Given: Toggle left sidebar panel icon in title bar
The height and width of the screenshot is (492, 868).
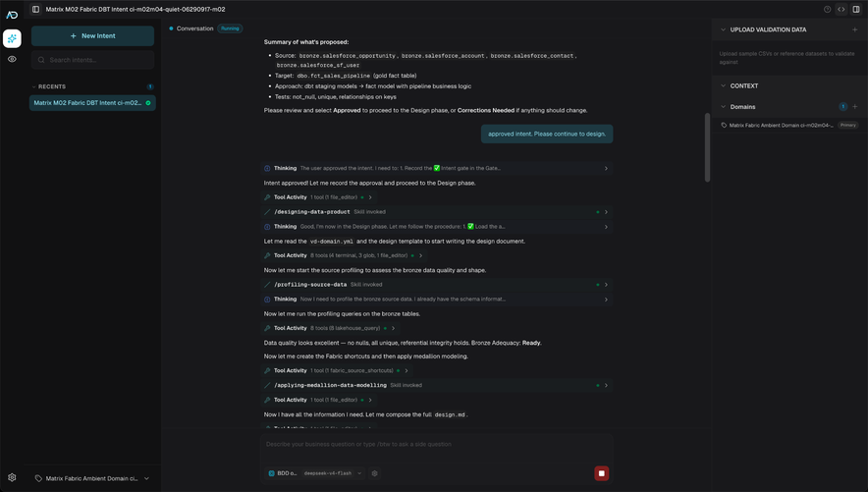Looking at the screenshot, I should [x=35, y=10].
